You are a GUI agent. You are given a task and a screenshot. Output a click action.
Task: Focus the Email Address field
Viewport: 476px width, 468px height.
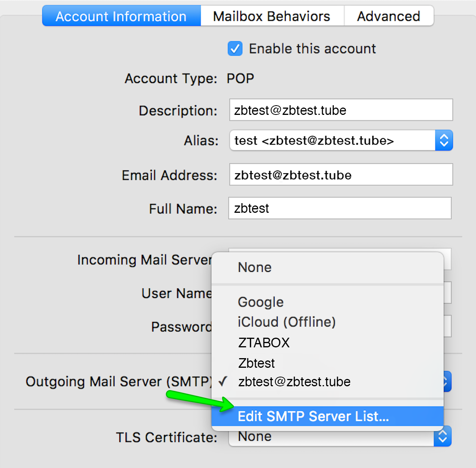click(x=340, y=175)
